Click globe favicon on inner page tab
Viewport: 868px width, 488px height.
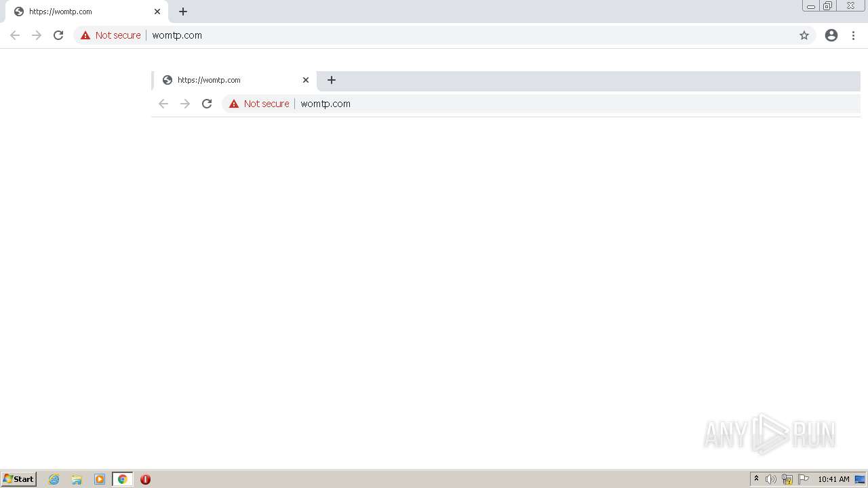[x=167, y=80]
